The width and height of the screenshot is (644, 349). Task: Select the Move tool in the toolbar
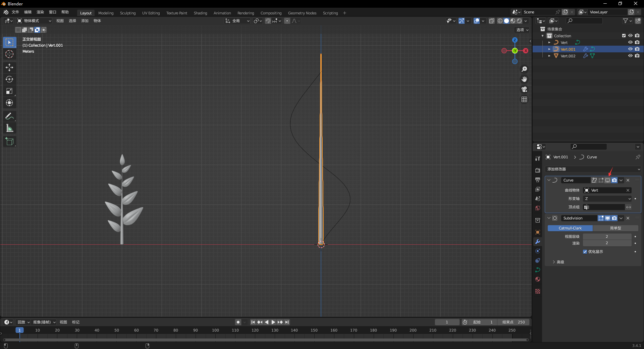(x=9, y=67)
